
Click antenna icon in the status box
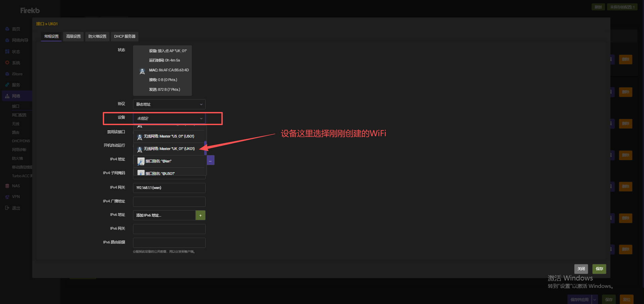142,71
